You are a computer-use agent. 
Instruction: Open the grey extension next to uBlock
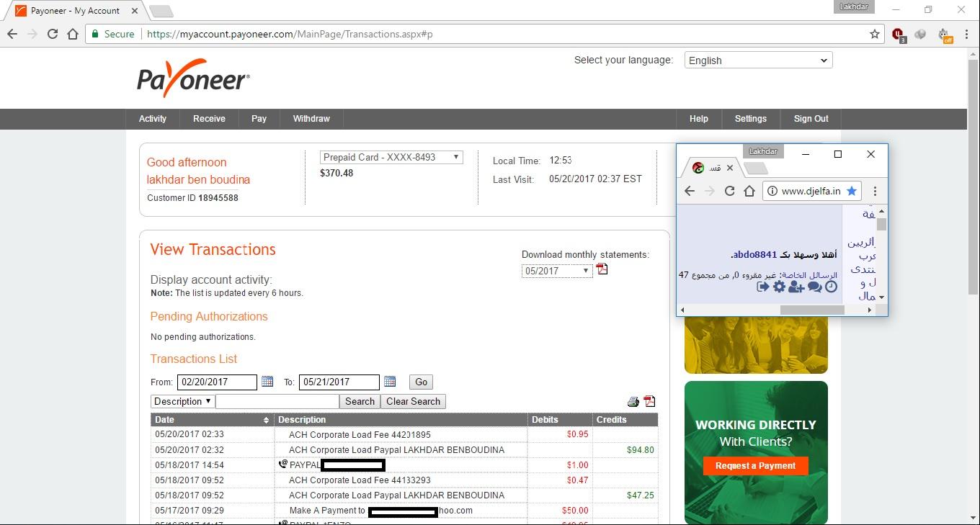[x=920, y=34]
